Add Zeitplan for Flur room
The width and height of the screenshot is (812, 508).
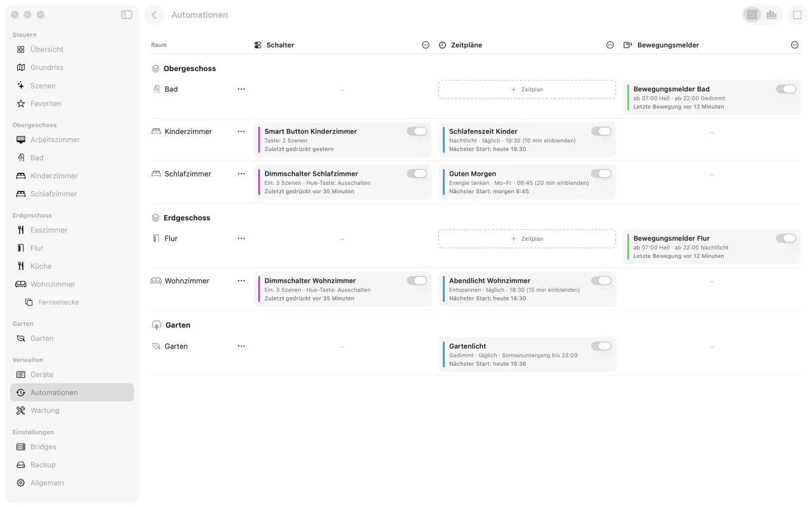click(x=527, y=239)
